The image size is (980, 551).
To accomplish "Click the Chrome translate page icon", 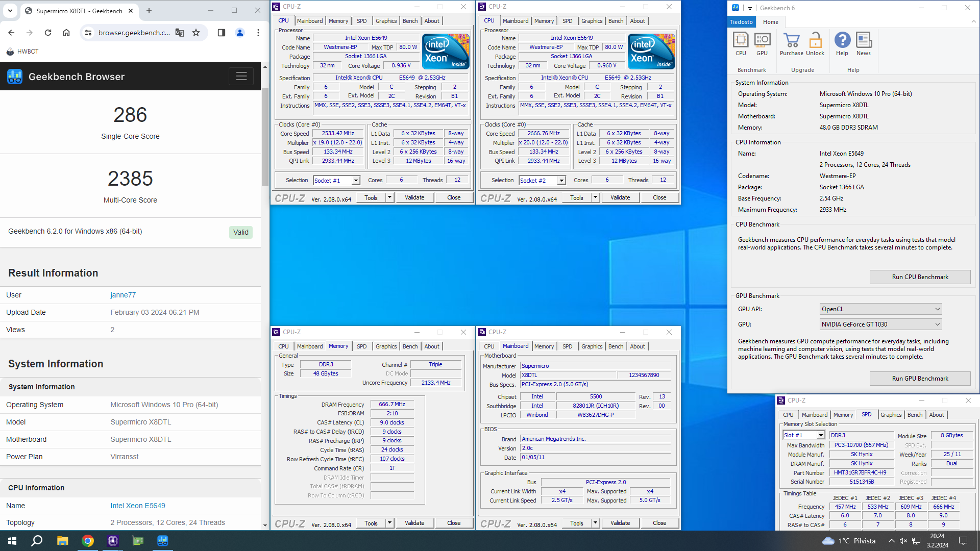I will pyautogui.click(x=180, y=33).
